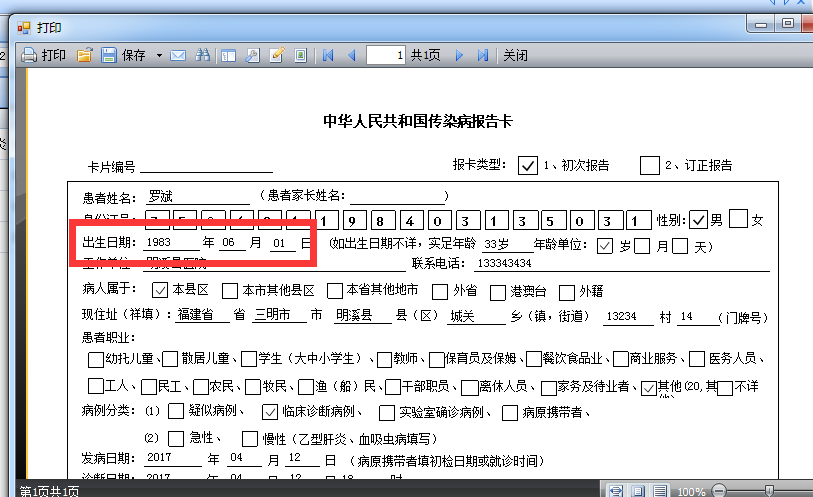The image size is (813, 497).
Task: Toggle the 男 gender checkbox
Action: (698, 220)
